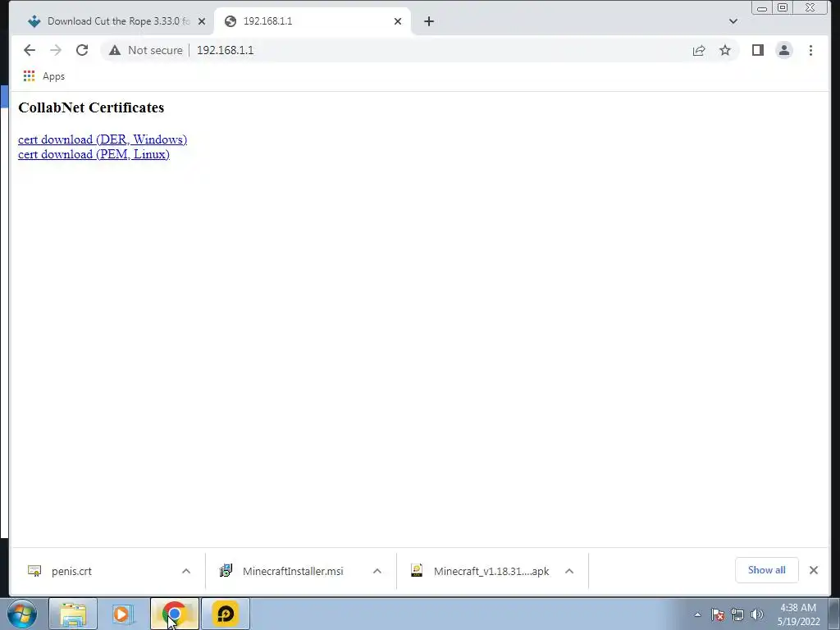Click the Not secure warning icon
The image size is (840, 630).
click(115, 50)
